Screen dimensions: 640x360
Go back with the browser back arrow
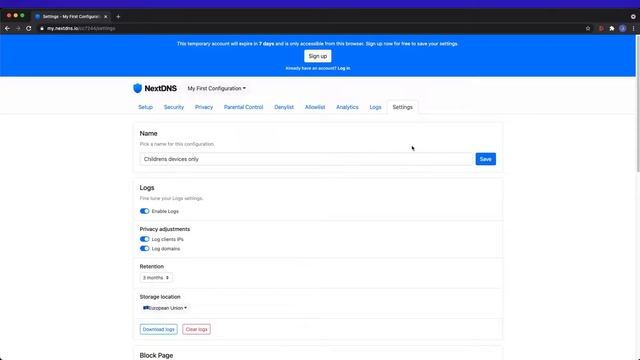7,28
